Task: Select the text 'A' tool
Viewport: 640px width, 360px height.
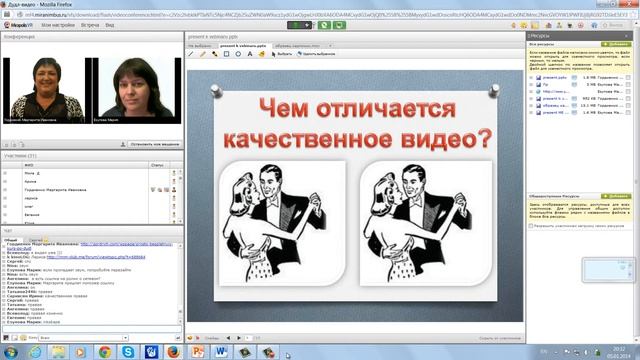Action: tap(250, 54)
